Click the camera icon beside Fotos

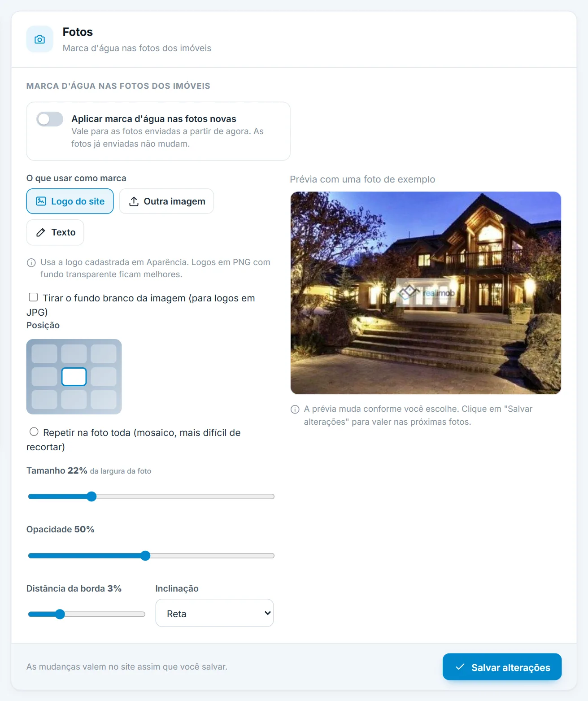click(39, 39)
